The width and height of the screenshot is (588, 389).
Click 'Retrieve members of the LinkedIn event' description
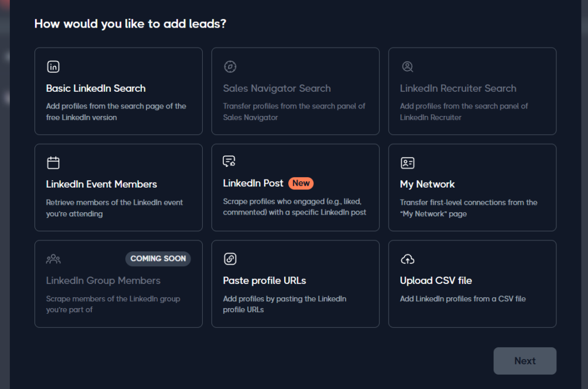click(114, 208)
